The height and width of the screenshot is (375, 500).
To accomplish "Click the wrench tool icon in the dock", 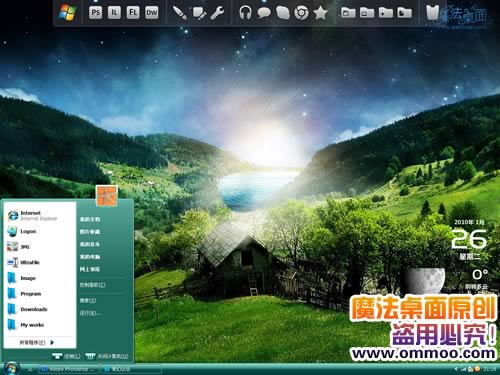I will pyautogui.click(x=217, y=13).
